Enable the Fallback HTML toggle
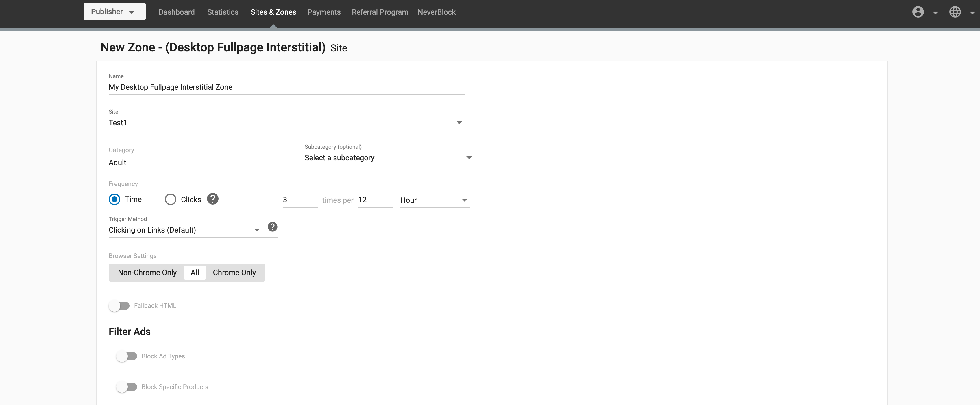The image size is (980, 405). coord(119,306)
